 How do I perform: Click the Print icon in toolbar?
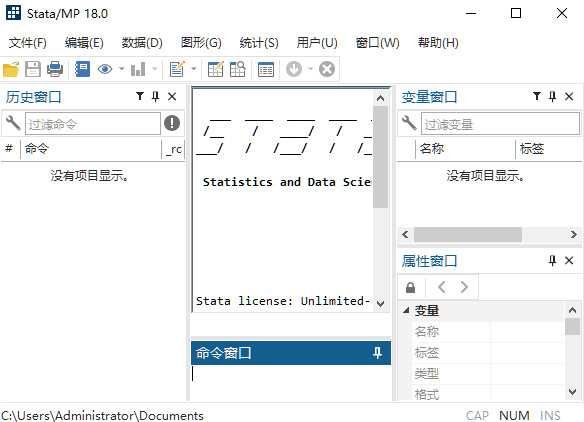coord(55,69)
